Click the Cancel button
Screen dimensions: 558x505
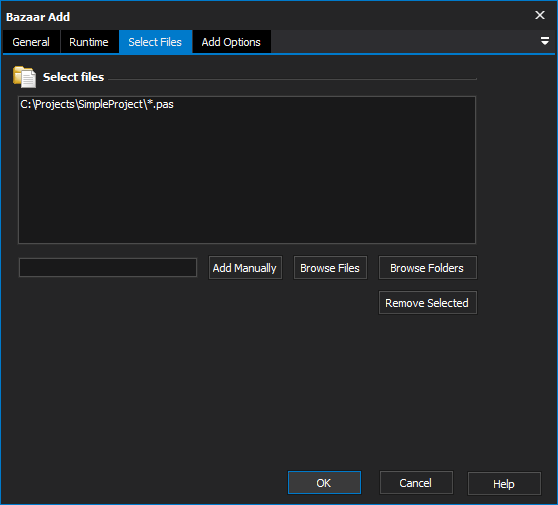tap(416, 483)
